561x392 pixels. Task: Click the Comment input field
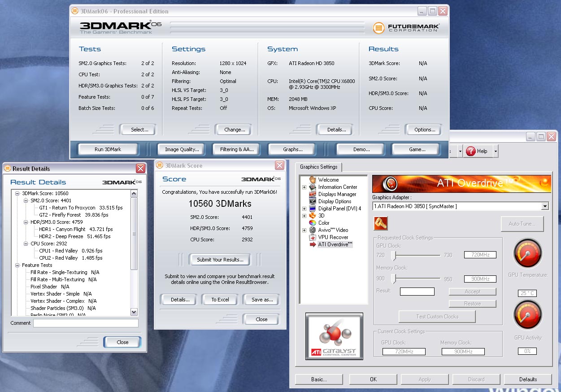[x=86, y=323]
